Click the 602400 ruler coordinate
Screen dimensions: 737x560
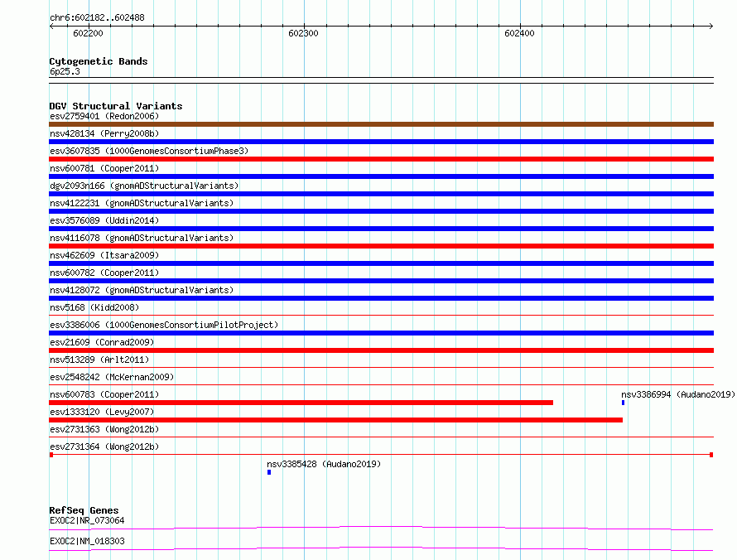click(x=519, y=33)
